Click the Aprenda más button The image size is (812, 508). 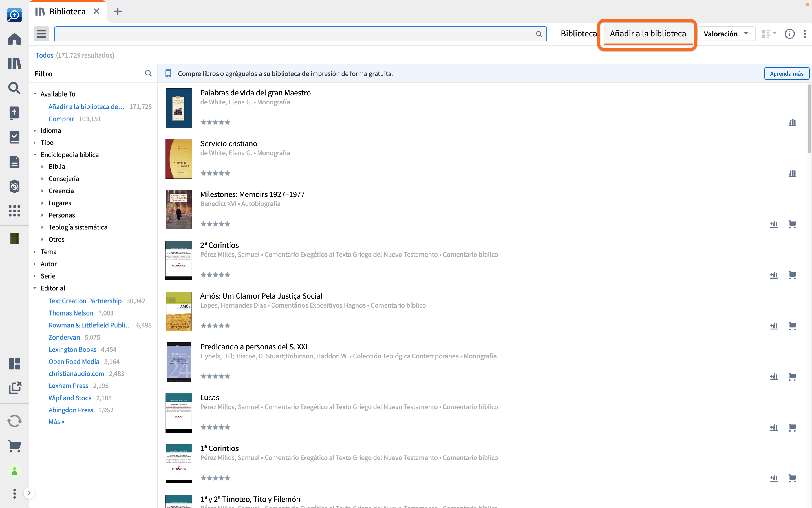pos(787,74)
